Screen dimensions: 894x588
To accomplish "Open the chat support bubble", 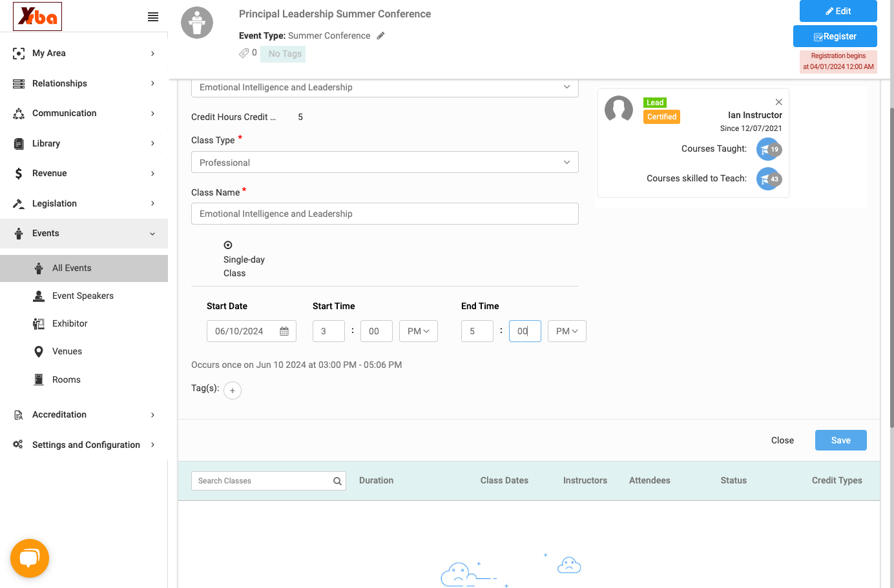I will coord(30,558).
